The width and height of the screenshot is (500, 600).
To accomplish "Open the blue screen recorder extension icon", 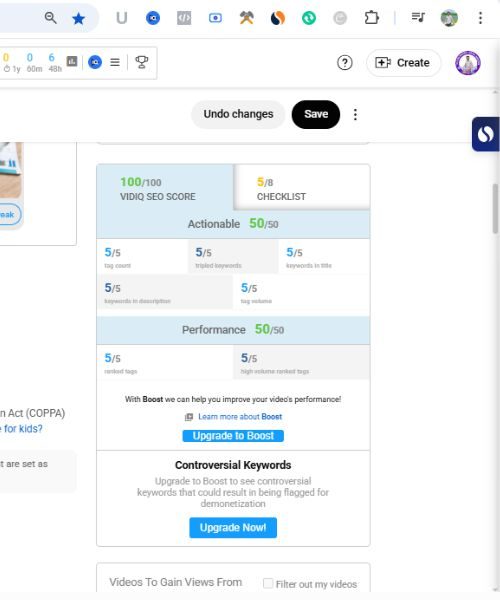I will coord(215,18).
